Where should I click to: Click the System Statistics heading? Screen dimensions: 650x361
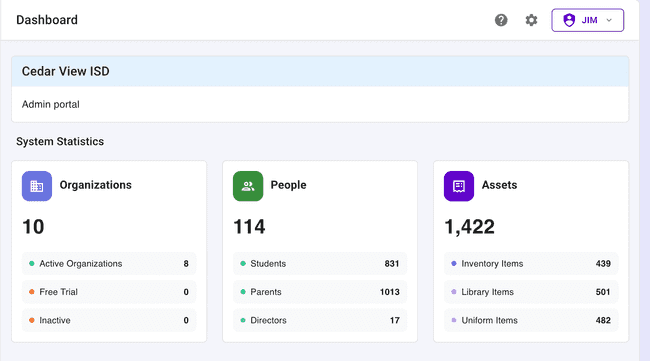pos(60,141)
